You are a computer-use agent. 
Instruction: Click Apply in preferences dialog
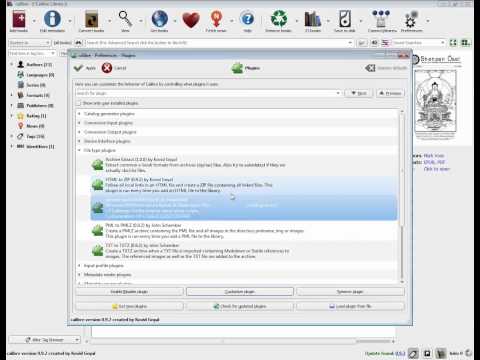coord(85,68)
